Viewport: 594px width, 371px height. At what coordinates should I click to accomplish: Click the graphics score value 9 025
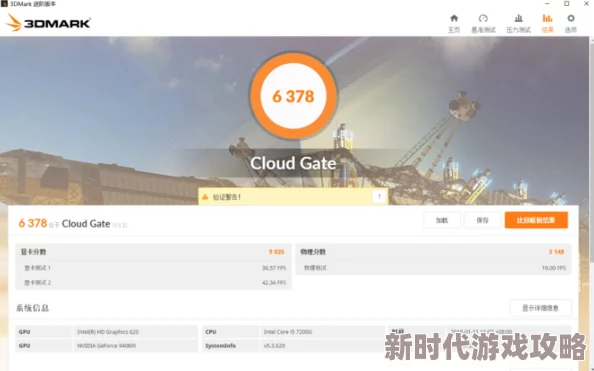277,252
